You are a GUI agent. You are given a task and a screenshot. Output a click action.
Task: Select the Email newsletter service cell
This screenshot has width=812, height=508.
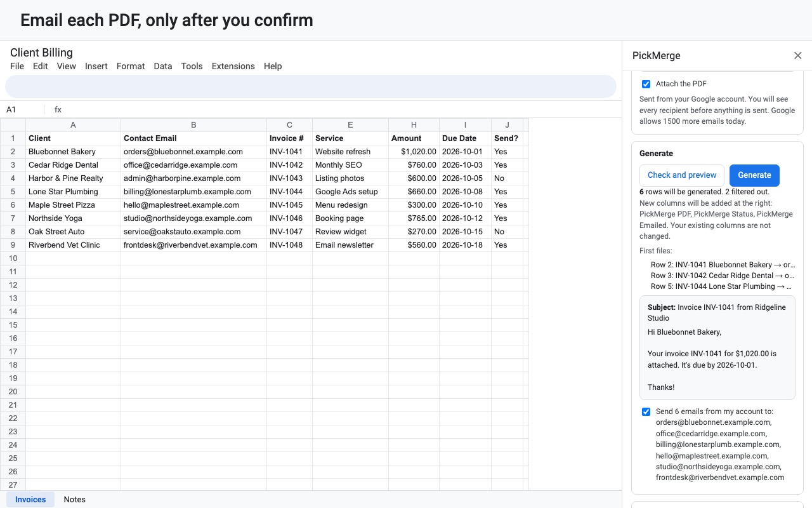coord(350,245)
